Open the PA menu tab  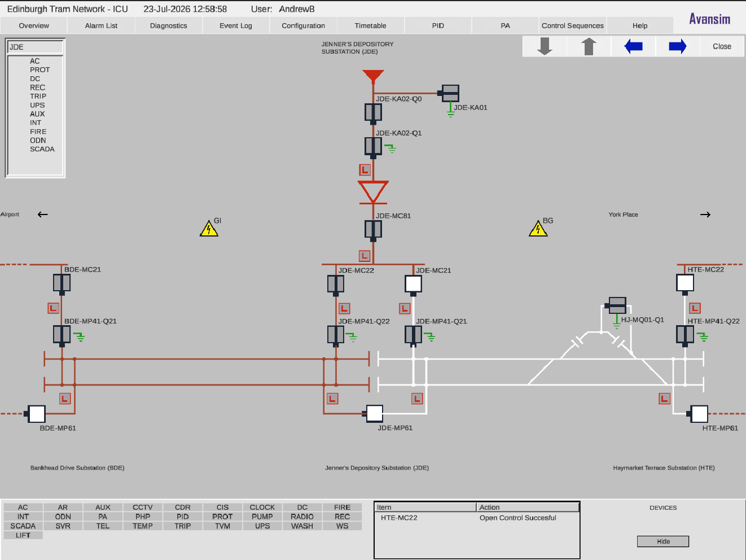pyautogui.click(x=505, y=25)
